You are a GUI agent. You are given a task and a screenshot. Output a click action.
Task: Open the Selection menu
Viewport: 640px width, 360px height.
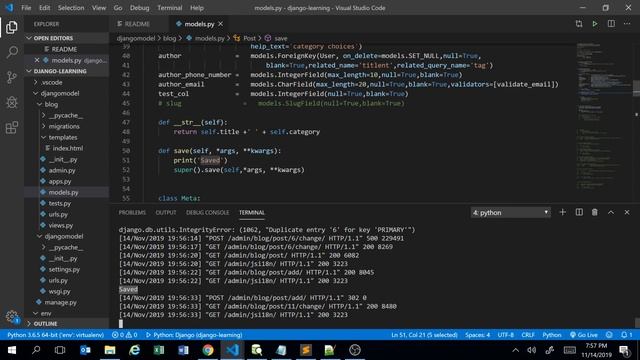tap(71, 8)
